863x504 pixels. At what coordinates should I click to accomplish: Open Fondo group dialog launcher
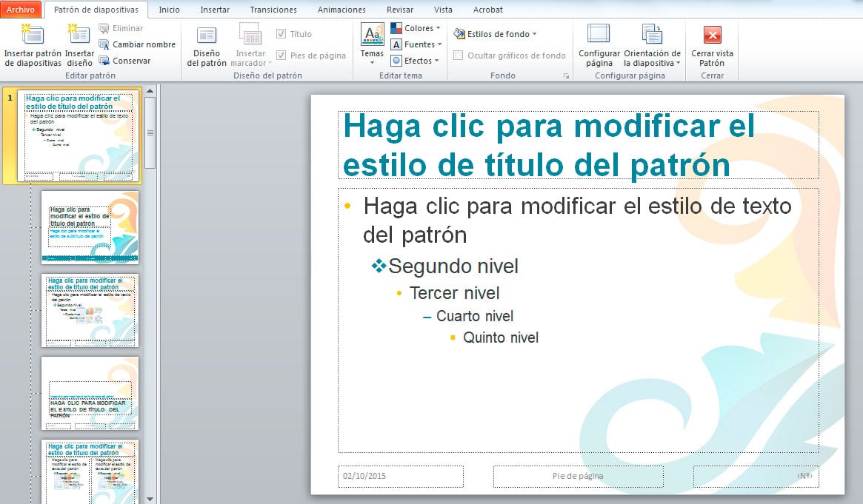click(x=567, y=75)
